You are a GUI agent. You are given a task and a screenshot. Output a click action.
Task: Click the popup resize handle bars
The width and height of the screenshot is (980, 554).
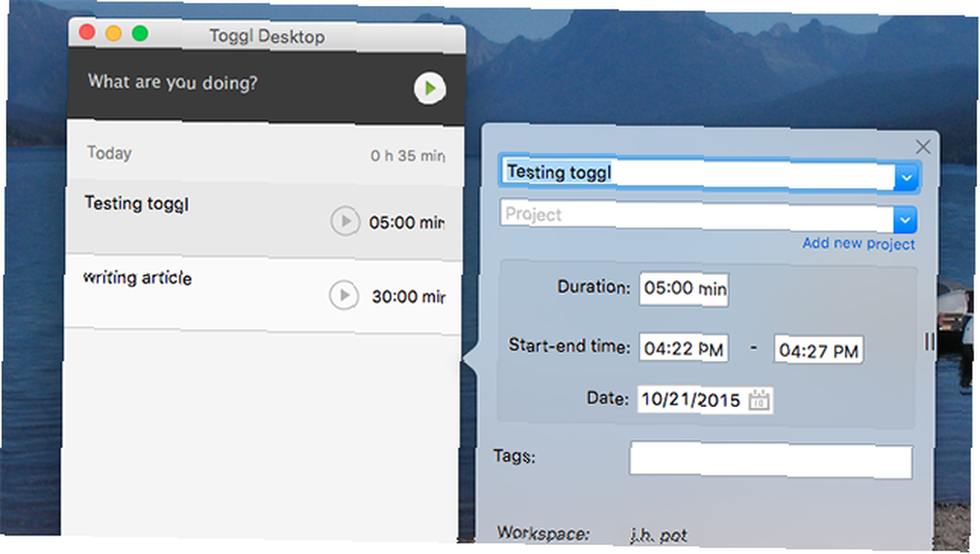tap(929, 341)
